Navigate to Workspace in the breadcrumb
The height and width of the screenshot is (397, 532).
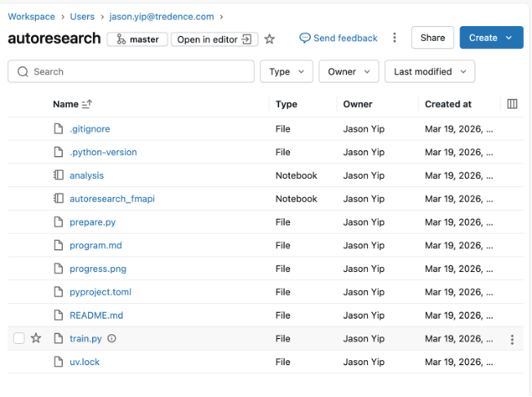click(x=31, y=16)
